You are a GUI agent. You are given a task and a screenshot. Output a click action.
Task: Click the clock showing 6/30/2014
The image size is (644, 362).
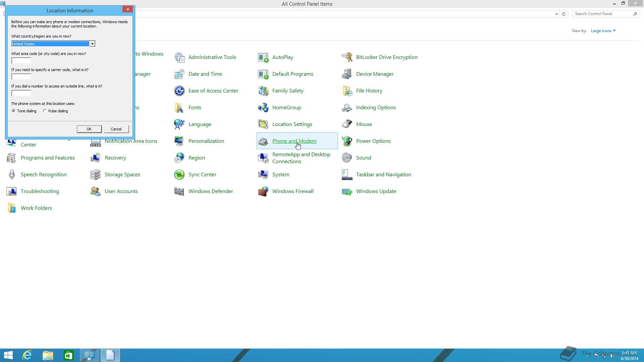click(x=629, y=356)
